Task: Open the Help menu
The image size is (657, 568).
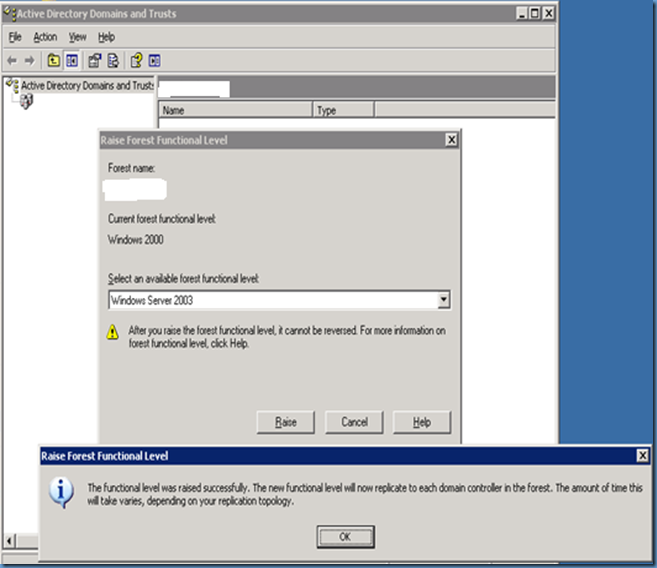Action: 106,37
